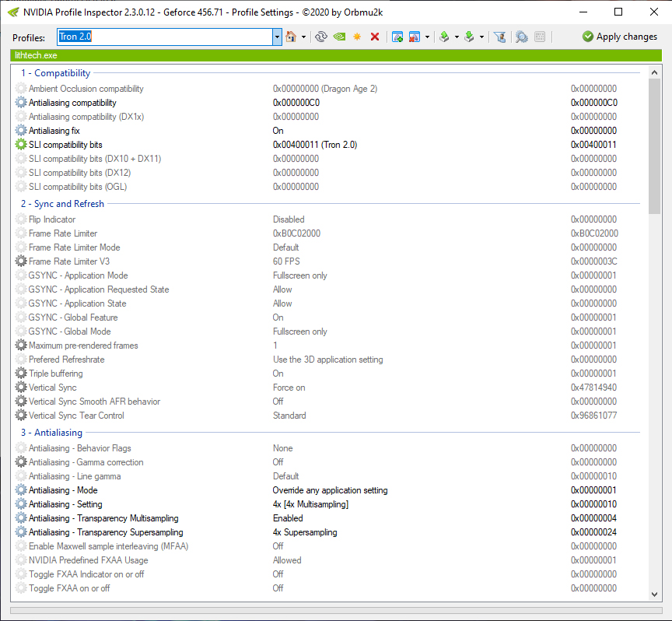Screen dimensions: 672x621
Task: Click the green gear beside SLI compatibility bits
Action: click(x=20, y=145)
